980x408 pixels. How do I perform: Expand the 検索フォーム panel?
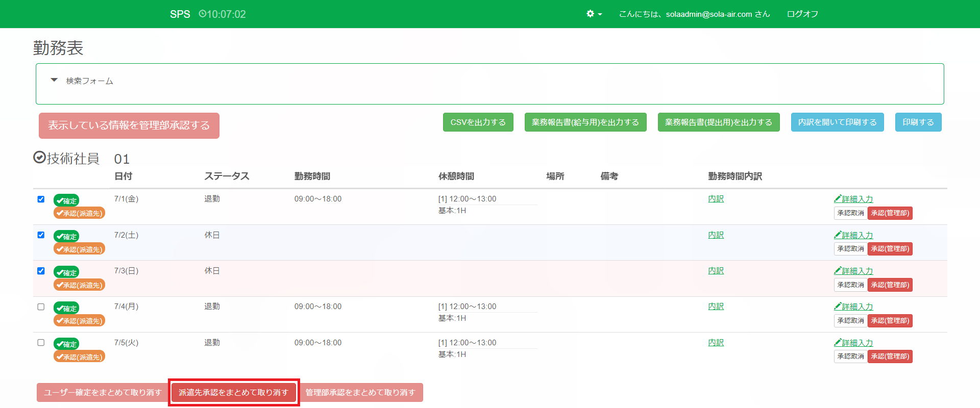pyautogui.click(x=55, y=80)
